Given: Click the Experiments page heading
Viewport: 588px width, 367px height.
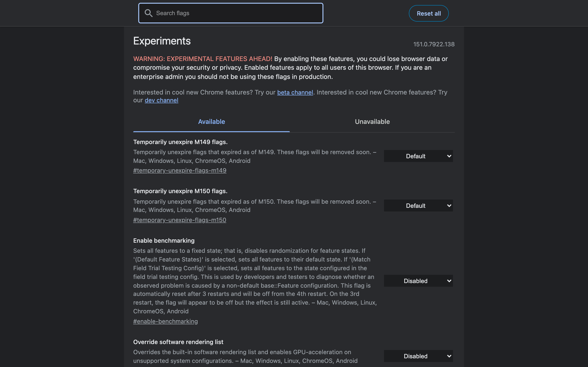Looking at the screenshot, I should pos(162,41).
